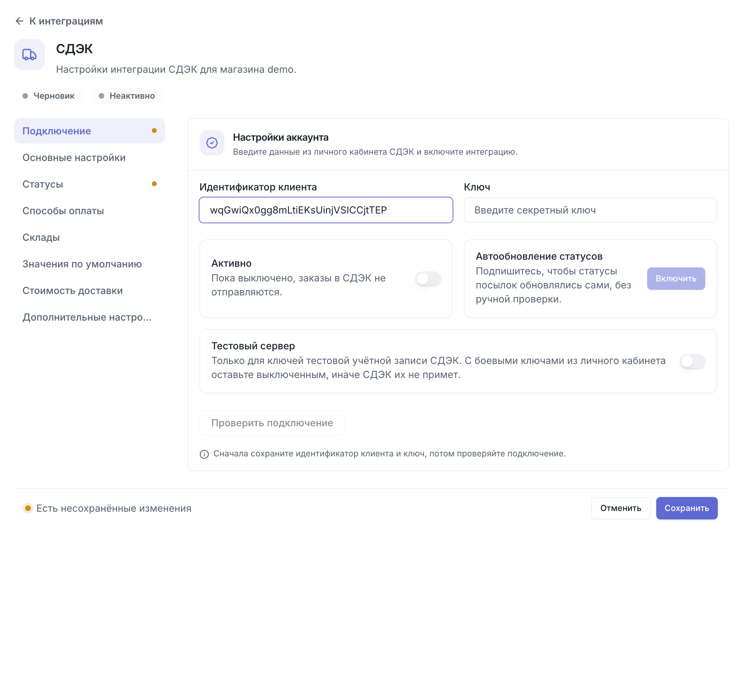The image size is (743, 700).
Task: Click the СДЭК delivery truck icon
Action: [29, 55]
